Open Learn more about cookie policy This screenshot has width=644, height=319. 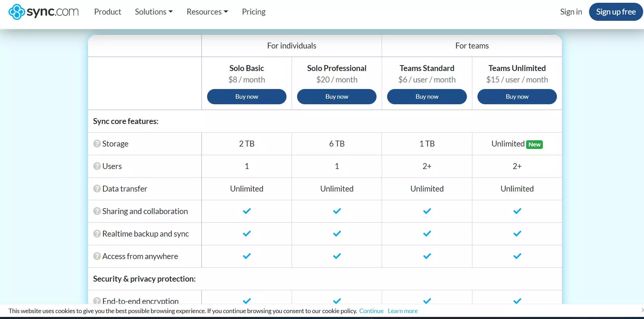coord(403,311)
